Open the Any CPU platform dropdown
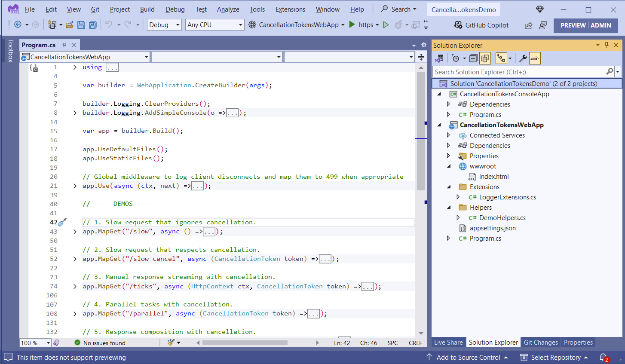Image resolution: width=625 pixels, height=364 pixels. [x=214, y=25]
